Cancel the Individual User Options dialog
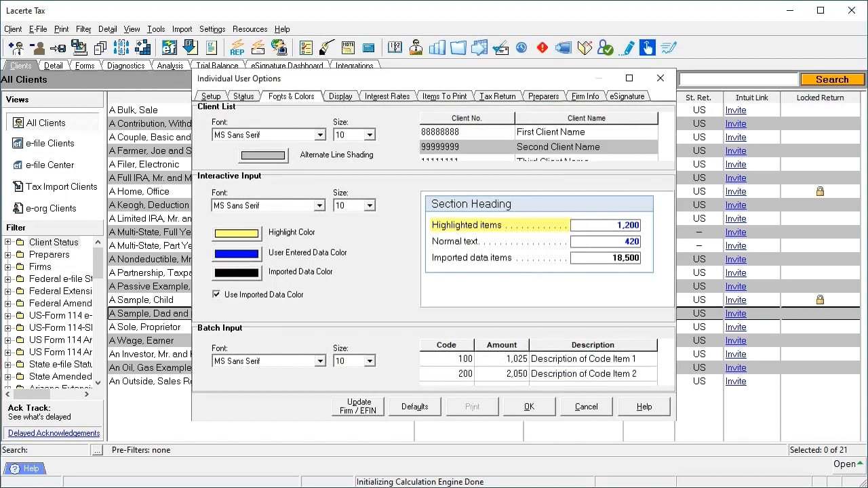This screenshot has width=868, height=488. 586,407
